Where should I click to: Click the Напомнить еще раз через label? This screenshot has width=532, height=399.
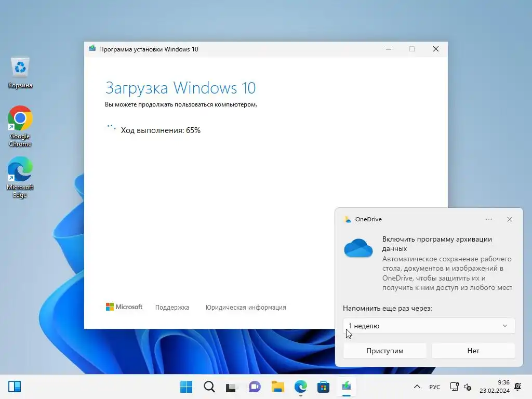click(387, 309)
